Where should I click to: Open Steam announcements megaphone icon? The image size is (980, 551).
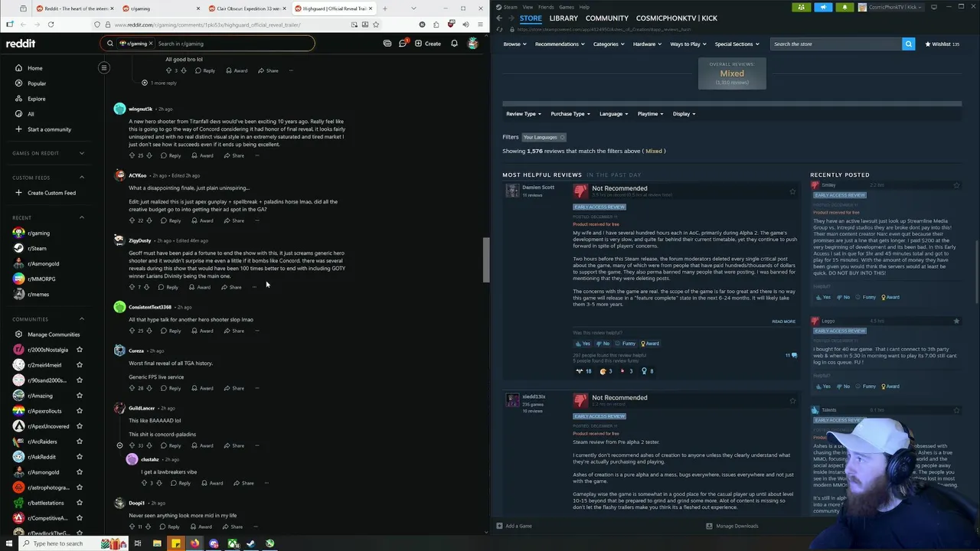(823, 7)
